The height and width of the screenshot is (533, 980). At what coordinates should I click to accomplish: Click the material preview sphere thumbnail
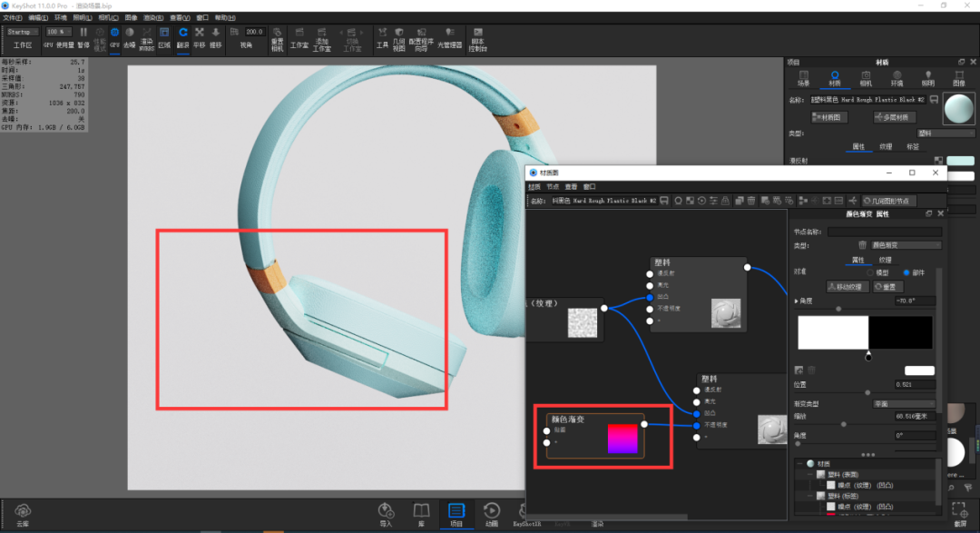click(x=959, y=108)
